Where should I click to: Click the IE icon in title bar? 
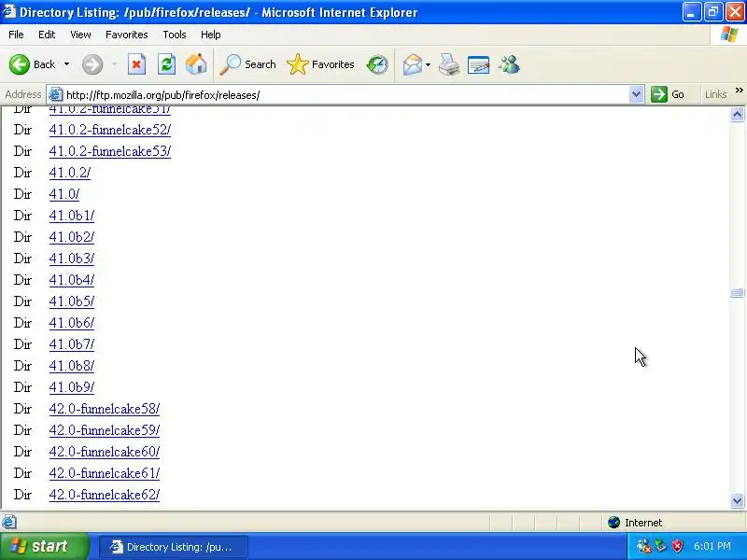pos(9,11)
